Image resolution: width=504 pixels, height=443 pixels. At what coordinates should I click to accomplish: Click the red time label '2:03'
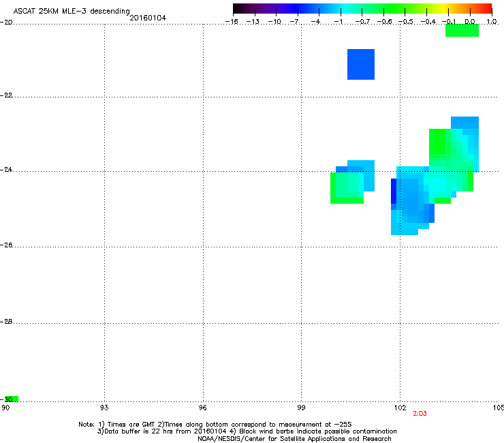click(x=420, y=414)
